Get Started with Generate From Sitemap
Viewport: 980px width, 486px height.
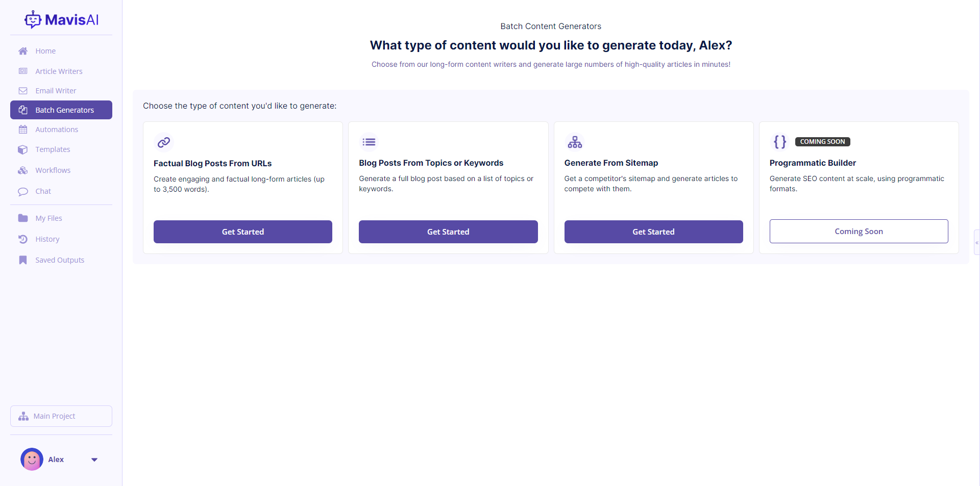coord(653,232)
